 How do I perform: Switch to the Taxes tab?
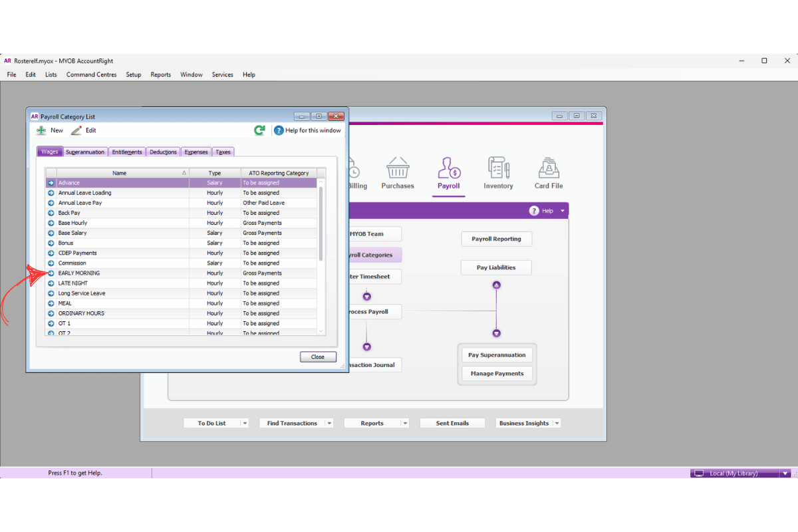[x=223, y=152]
